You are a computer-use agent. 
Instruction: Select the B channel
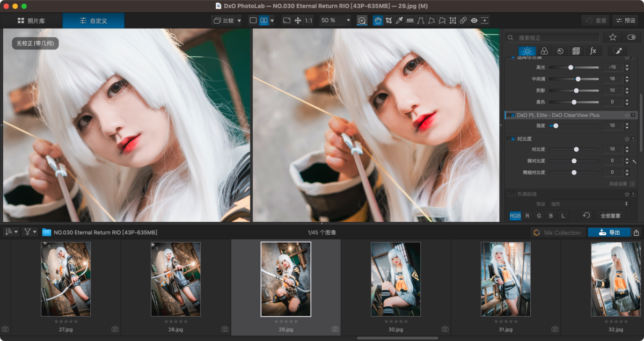click(551, 215)
